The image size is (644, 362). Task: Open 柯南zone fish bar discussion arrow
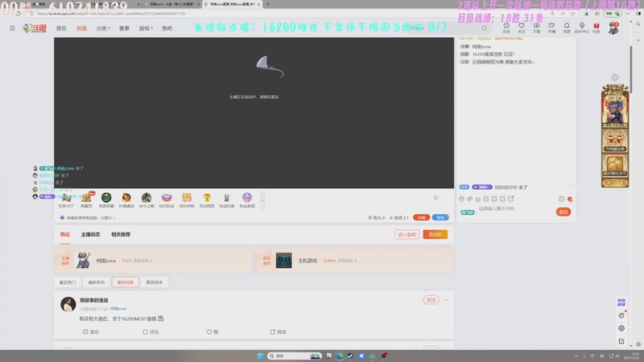click(151, 261)
